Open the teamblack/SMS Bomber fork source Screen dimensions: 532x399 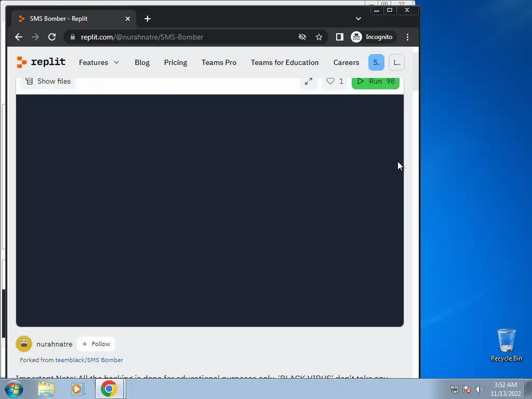(89, 360)
